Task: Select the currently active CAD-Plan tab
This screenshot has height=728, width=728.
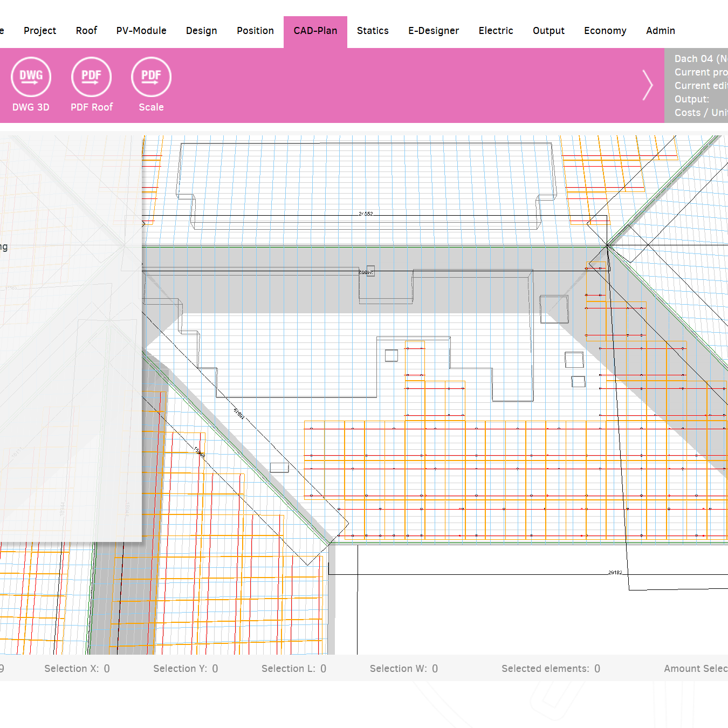Action: tap(315, 31)
